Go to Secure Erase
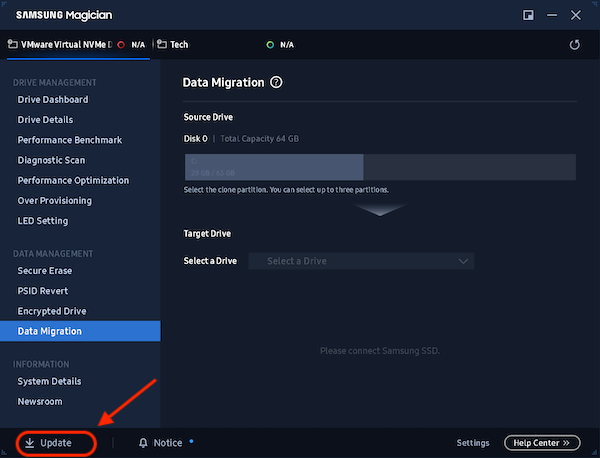Screen dimensions: 600x458 [45, 271]
